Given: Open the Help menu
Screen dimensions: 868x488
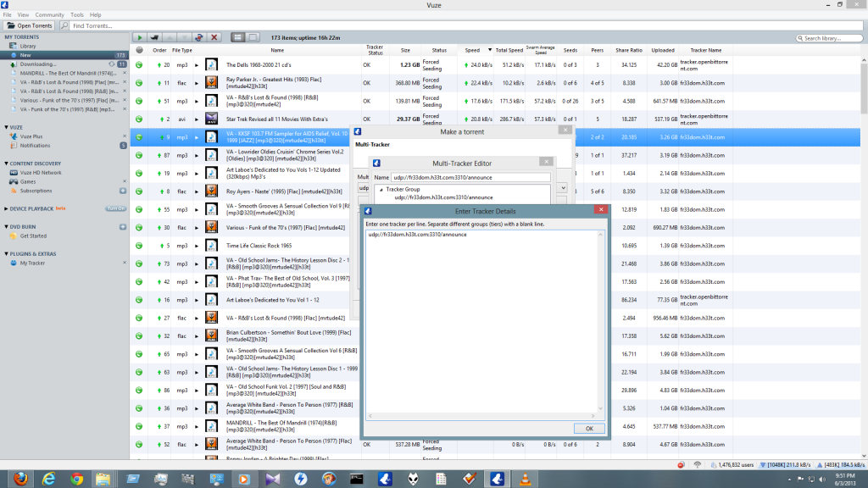Looking at the screenshot, I should click(x=96, y=15).
